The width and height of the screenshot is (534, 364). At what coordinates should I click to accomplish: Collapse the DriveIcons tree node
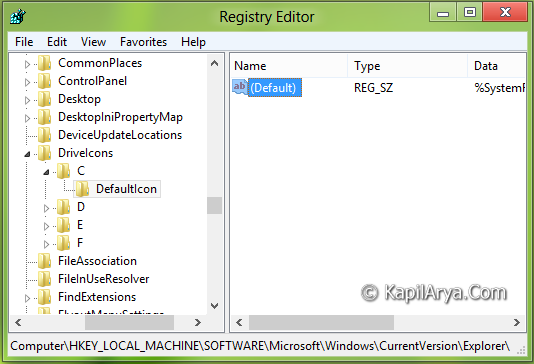pyautogui.click(x=28, y=154)
